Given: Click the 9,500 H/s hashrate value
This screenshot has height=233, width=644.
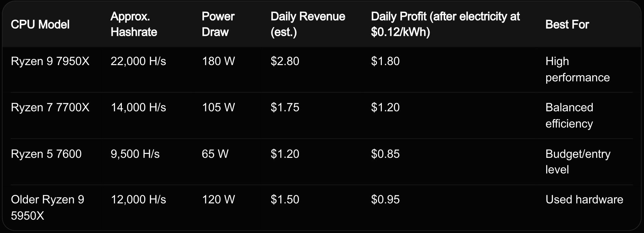Looking at the screenshot, I should coord(135,154).
